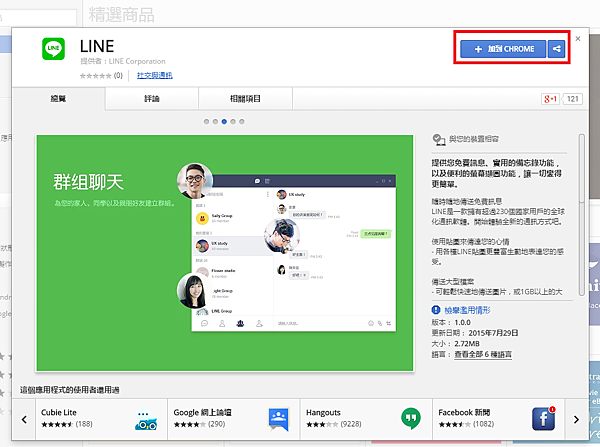Click the LINE app logo icon
600x447 pixels.
point(53,49)
